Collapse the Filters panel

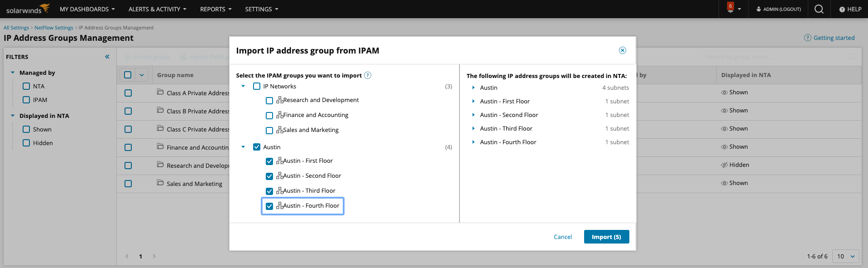[x=107, y=57]
